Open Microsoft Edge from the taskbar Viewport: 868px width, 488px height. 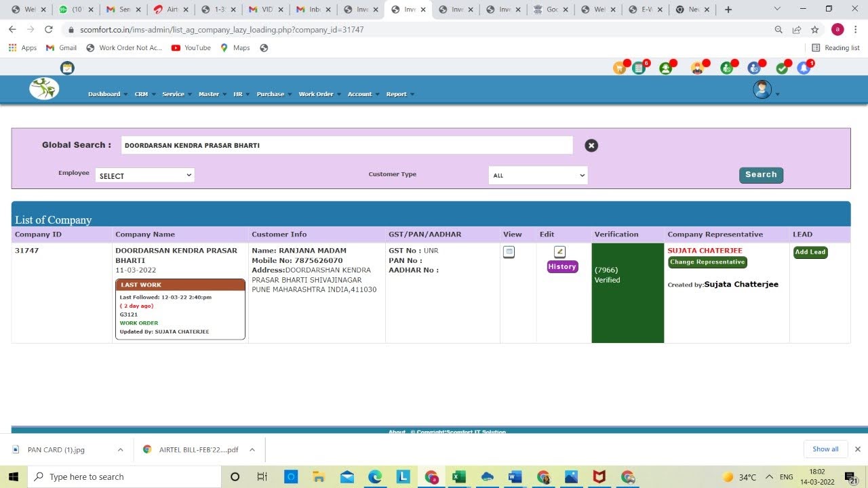(x=375, y=477)
